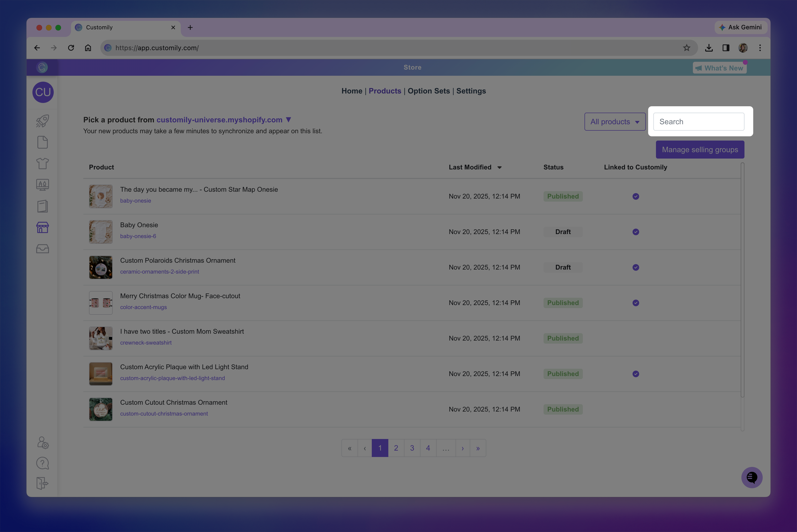Image resolution: width=797 pixels, height=532 pixels.
Task: Click linked checkmark for Baby Onesie row
Action: (x=636, y=232)
